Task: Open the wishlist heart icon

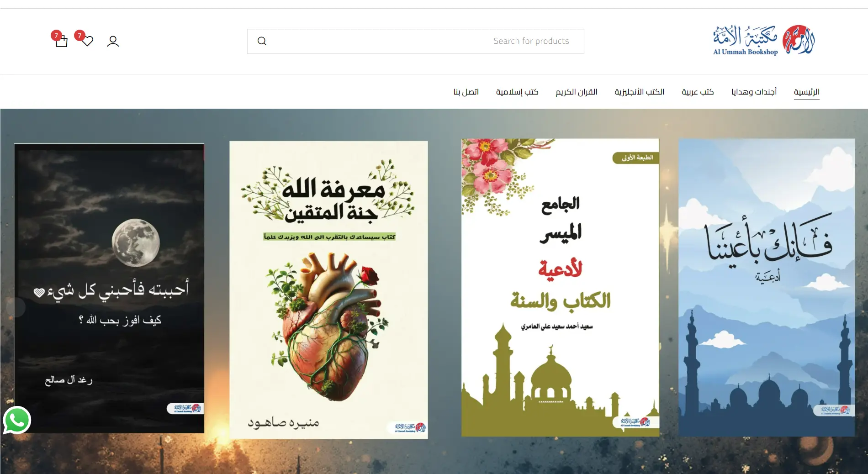Action: point(88,42)
